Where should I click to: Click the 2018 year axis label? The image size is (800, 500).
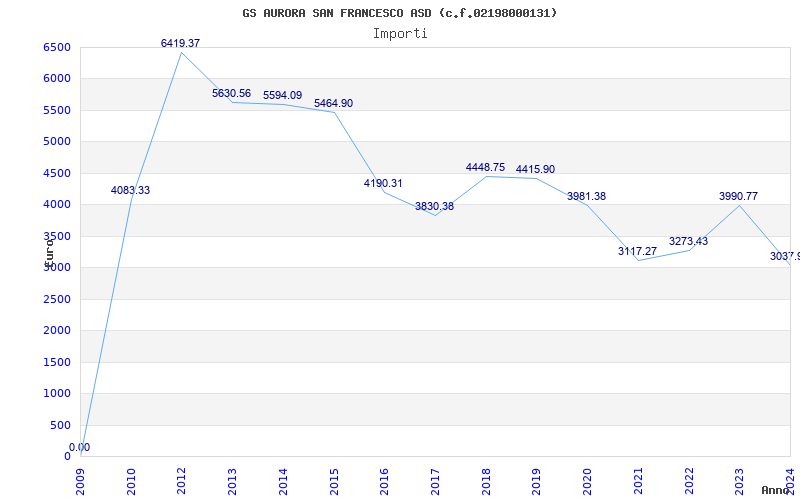[486, 482]
